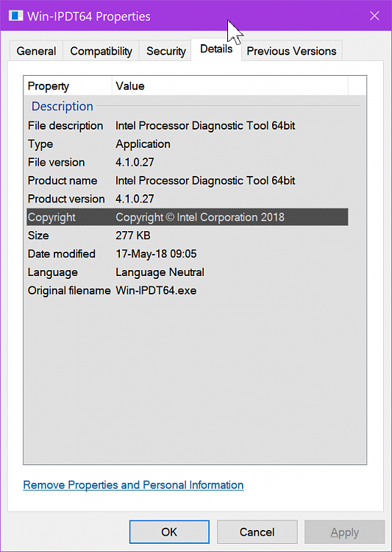Click the Language Neutral value
Screen dimensions: 392x552
pos(160,272)
